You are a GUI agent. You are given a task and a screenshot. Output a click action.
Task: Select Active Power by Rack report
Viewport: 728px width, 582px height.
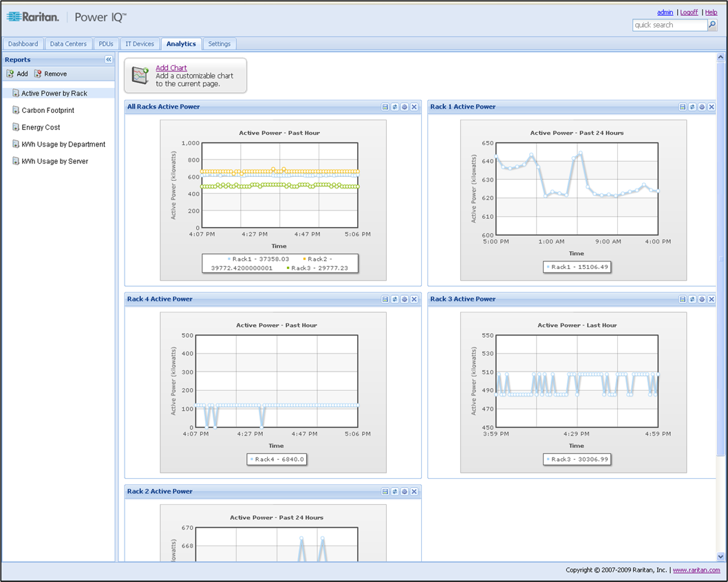point(58,94)
